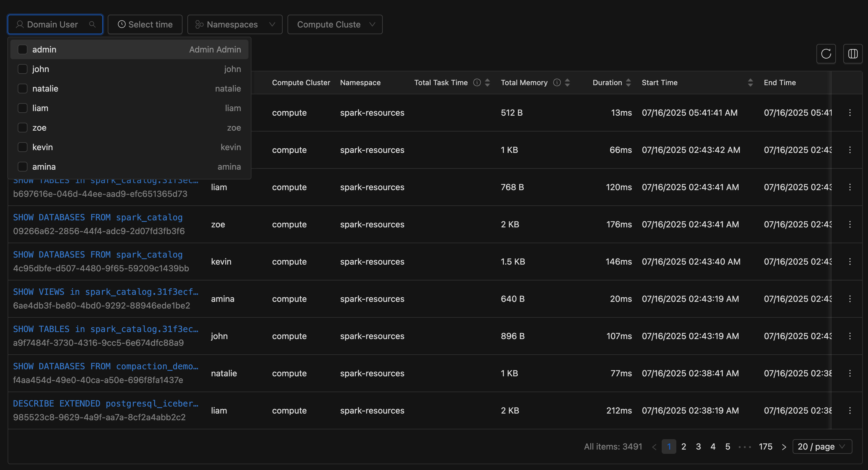Click the refresh table icon button
This screenshot has width=868, height=470.
[x=826, y=54]
